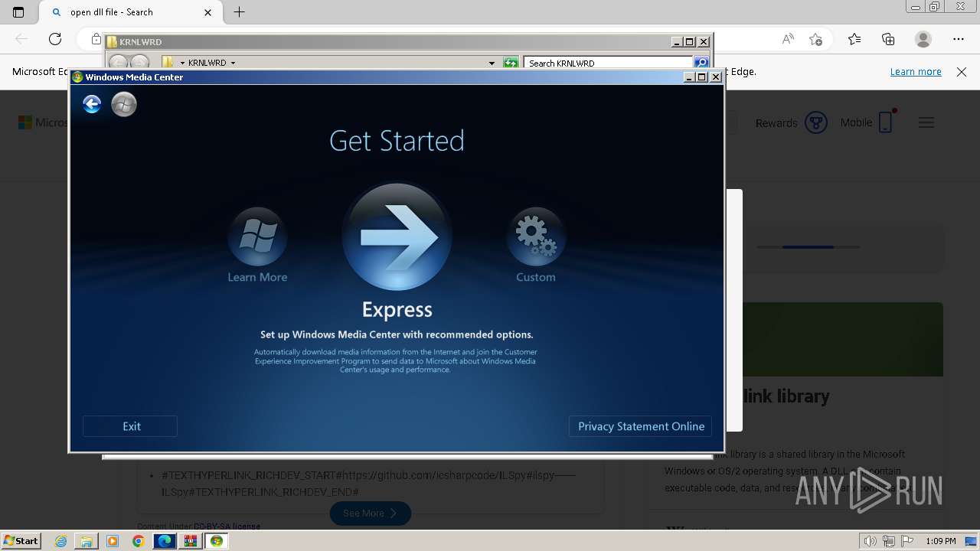Select the Custom gears icon
This screenshot has height=551, width=980.
536,236
